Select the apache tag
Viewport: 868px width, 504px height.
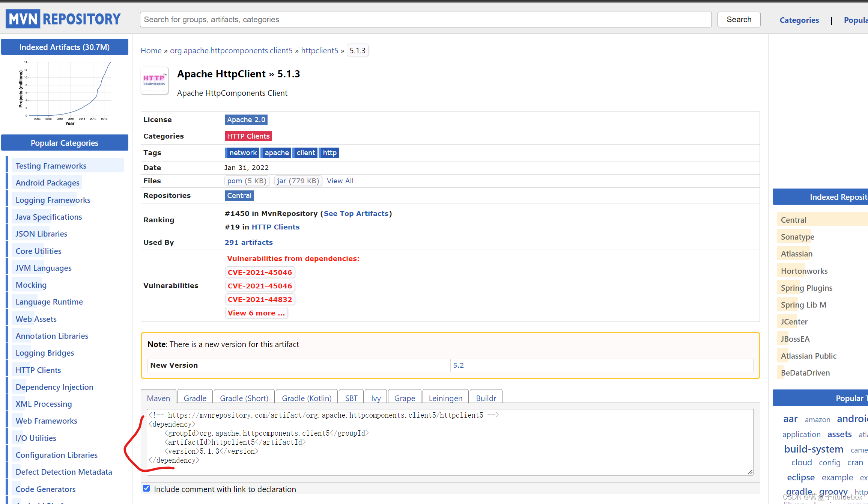point(277,152)
